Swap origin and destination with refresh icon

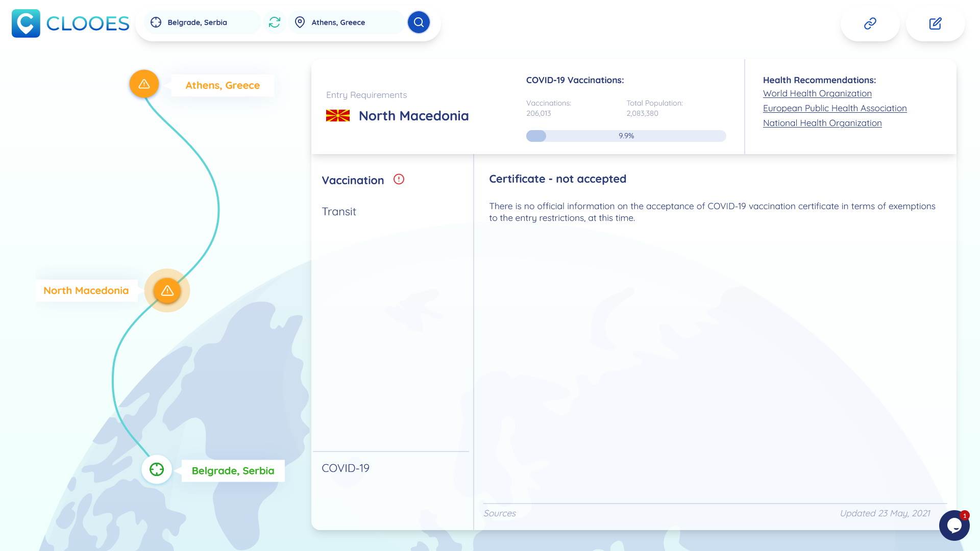(x=275, y=22)
